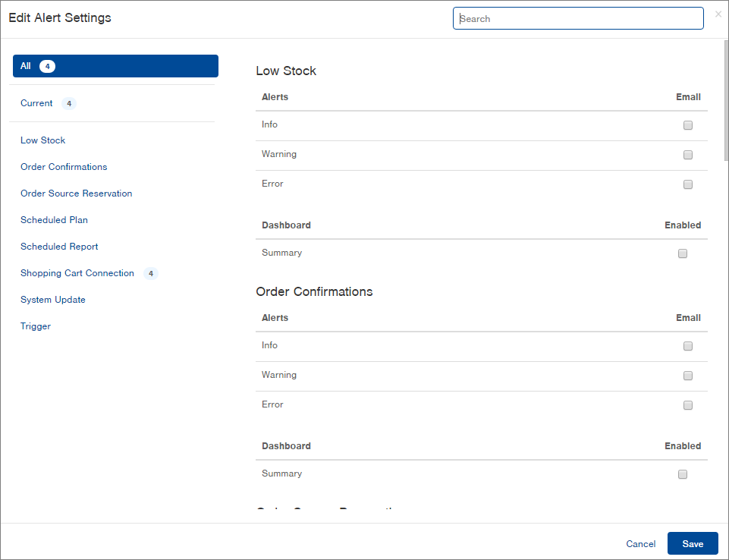The image size is (729, 560).
Task: Open Order Source Reservation settings
Action: [x=76, y=193]
